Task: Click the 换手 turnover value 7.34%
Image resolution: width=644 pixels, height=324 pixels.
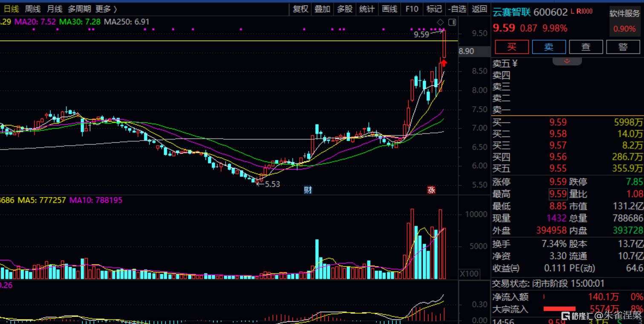Action: point(554,244)
